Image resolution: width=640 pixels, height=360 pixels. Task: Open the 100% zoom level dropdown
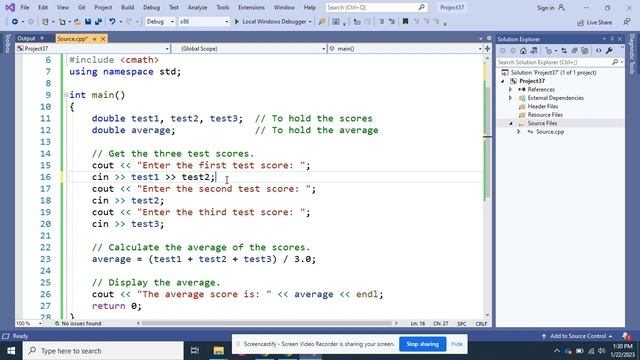(x=29, y=323)
